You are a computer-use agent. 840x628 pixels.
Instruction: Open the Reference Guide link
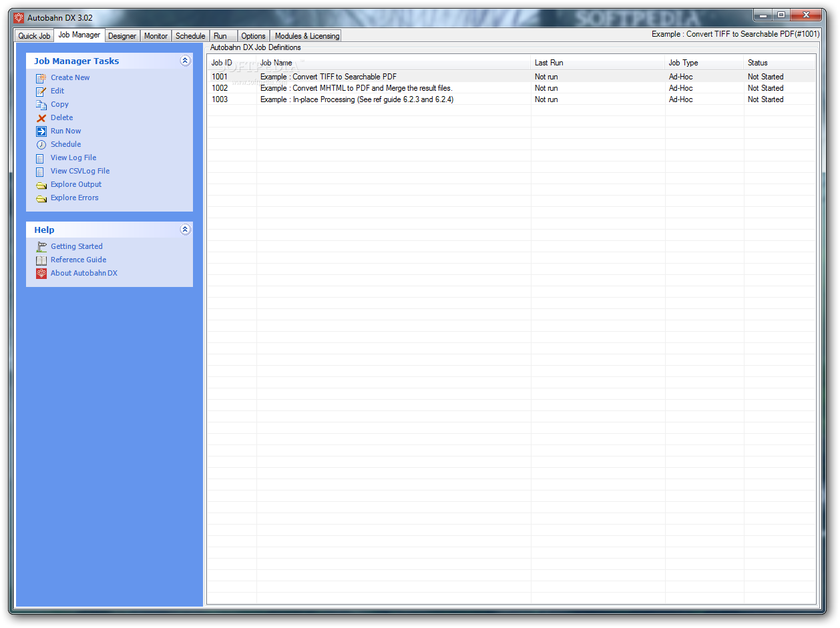pyautogui.click(x=78, y=260)
